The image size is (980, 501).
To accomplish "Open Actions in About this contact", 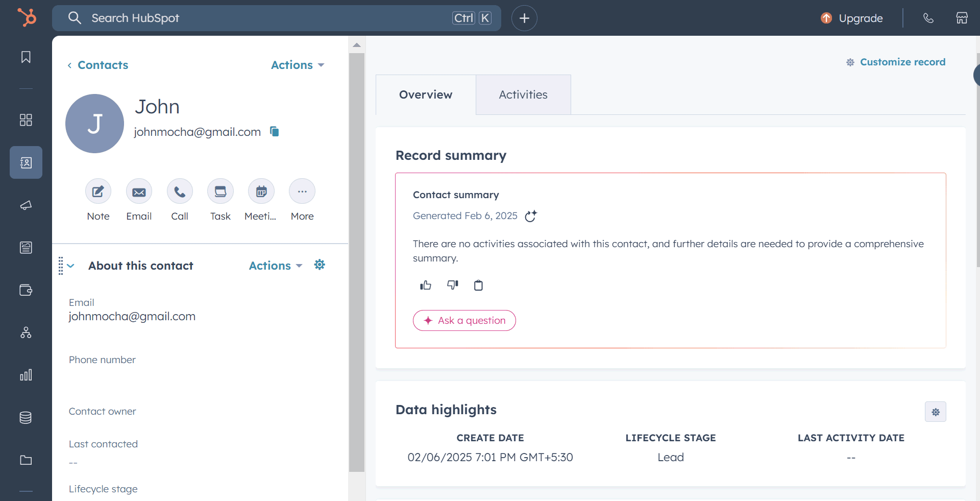I will 275,266.
